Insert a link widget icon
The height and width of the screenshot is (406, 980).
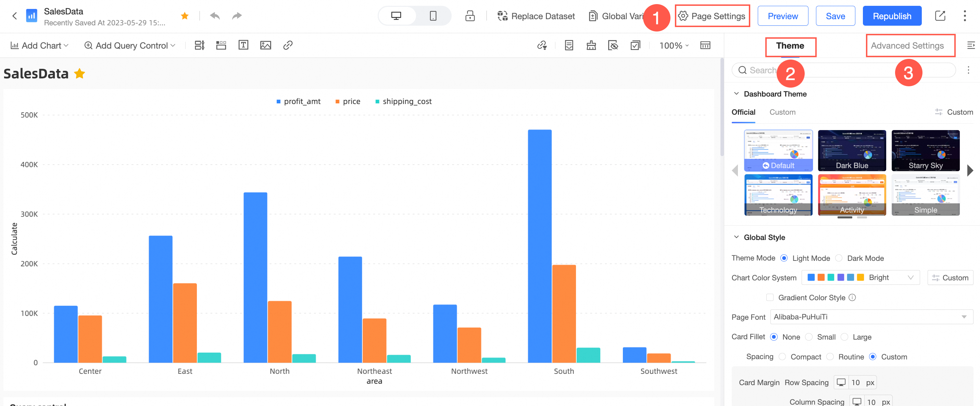coord(288,45)
